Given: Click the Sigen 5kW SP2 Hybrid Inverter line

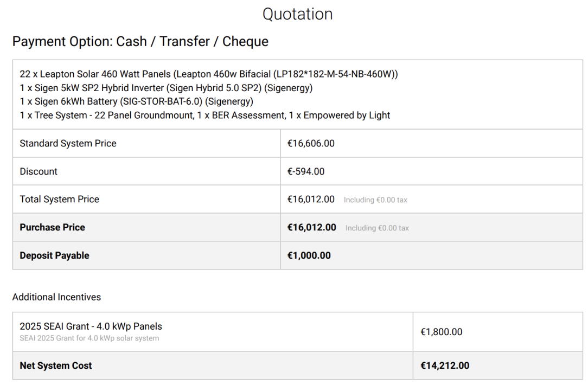Looking at the screenshot, I should tap(166, 88).
